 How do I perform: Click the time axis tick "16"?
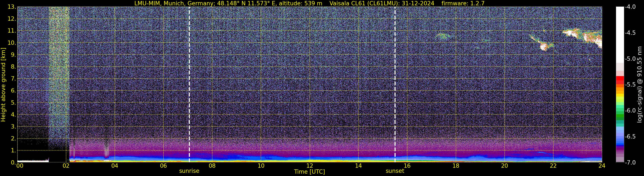pos(407,166)
